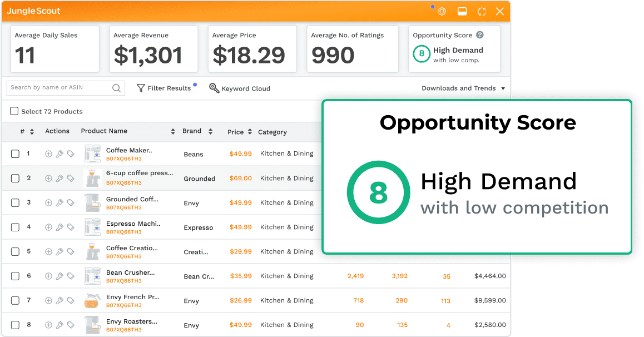The width and height of the screenshot is (644, 337).
Task: Click the plus action icon for row 7
Action: coord(48,301)
